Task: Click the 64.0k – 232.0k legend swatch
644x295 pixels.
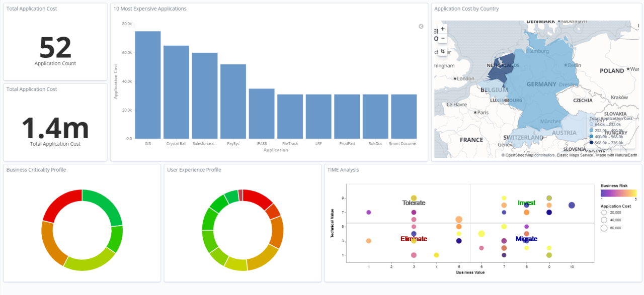Action: (x=592, y=124)
